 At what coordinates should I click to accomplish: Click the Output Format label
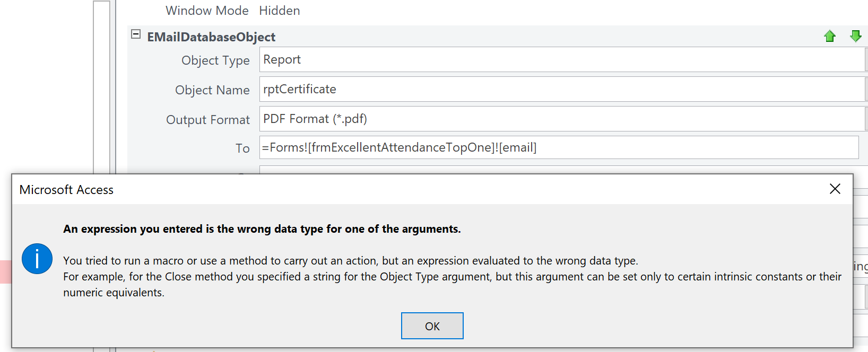208,120
